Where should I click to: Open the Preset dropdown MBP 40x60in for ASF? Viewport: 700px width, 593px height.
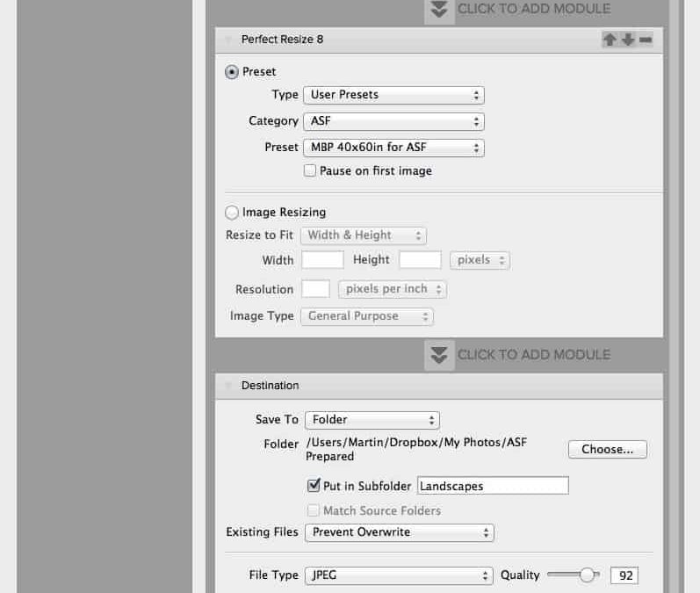coord(393,148)
